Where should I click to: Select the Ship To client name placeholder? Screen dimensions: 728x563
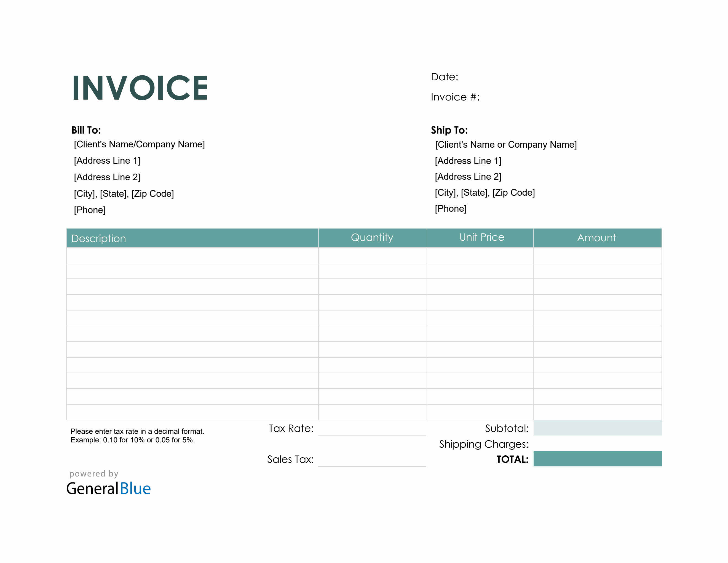tap(505, 144)
